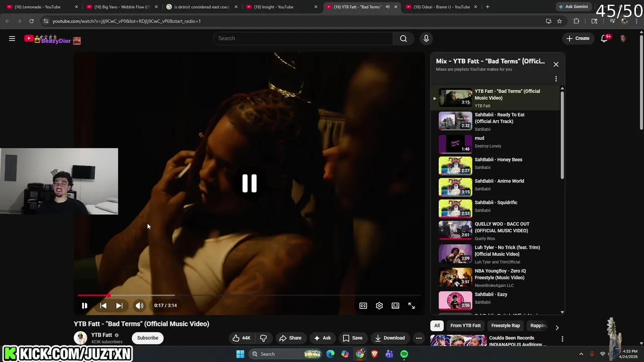Viewport: 644px width, 362px height.
Task: Select the Freestyle Rap filter chip
Action: click(x=506, y=325)
